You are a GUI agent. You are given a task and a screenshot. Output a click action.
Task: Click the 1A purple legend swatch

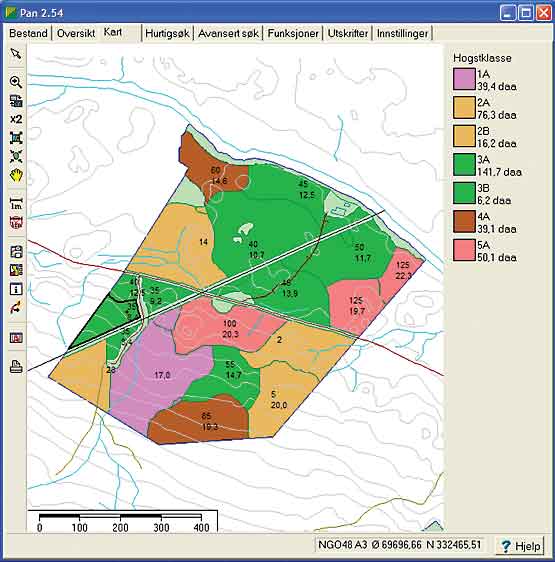click(464, 79)
